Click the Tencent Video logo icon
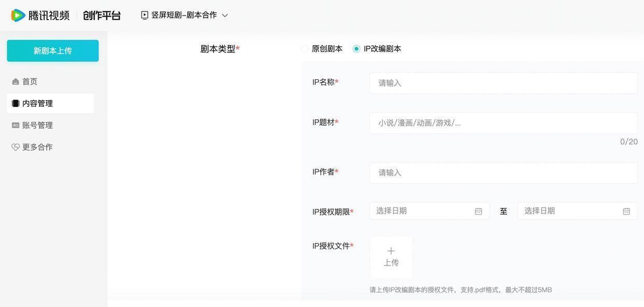The image size is (644, 307). [x=18, y=16]
